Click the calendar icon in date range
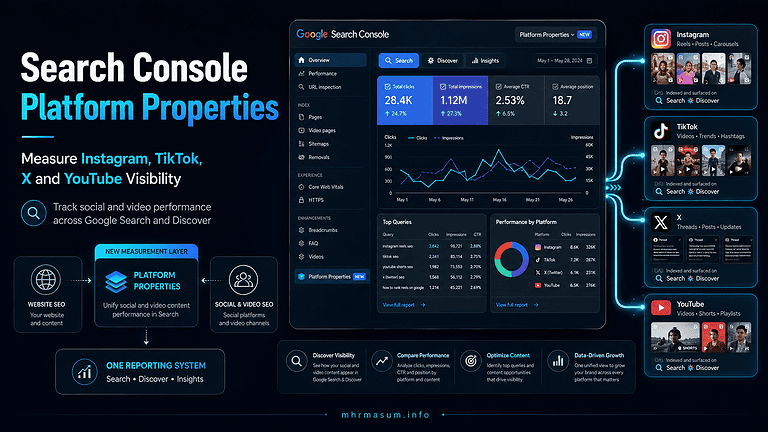Viewport: 768px width, 432px height. (589, 61)
